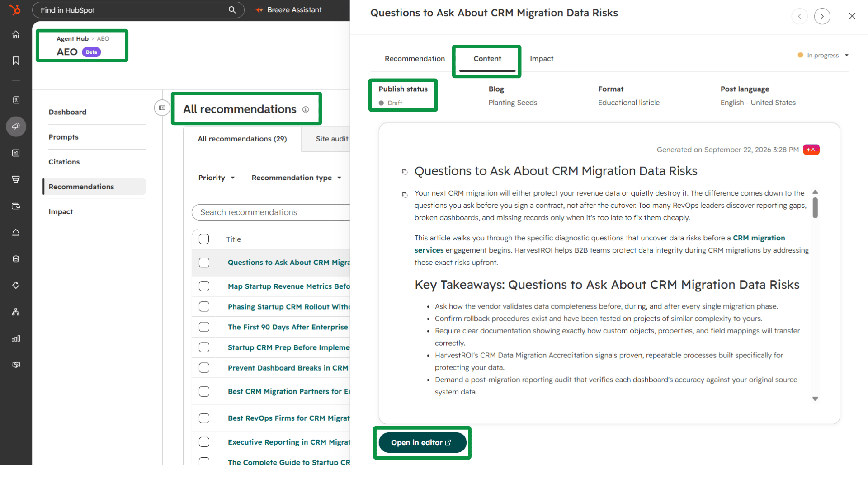Check The First 90 Days row
The width and height of the screenshot is (868, 488).
pos(204,327)
